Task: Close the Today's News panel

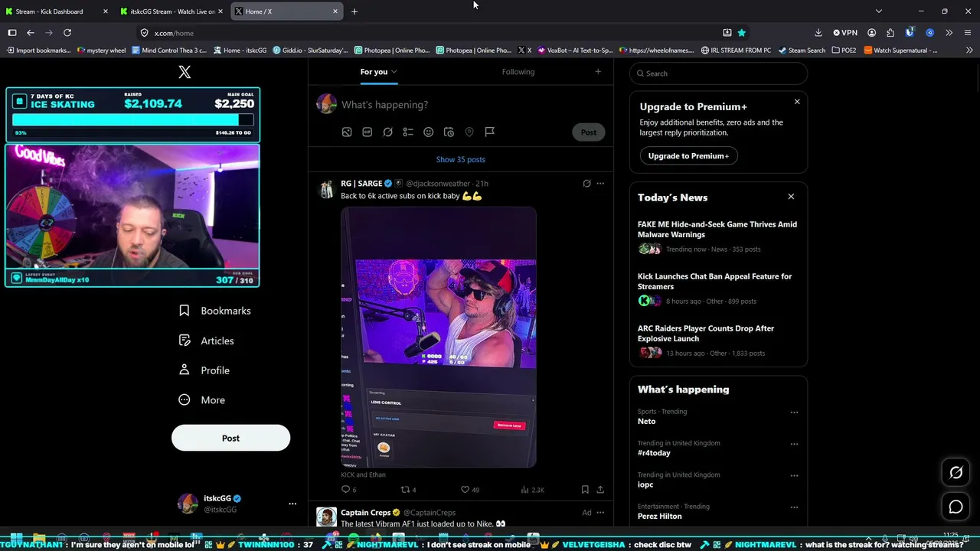Action: 791,197
